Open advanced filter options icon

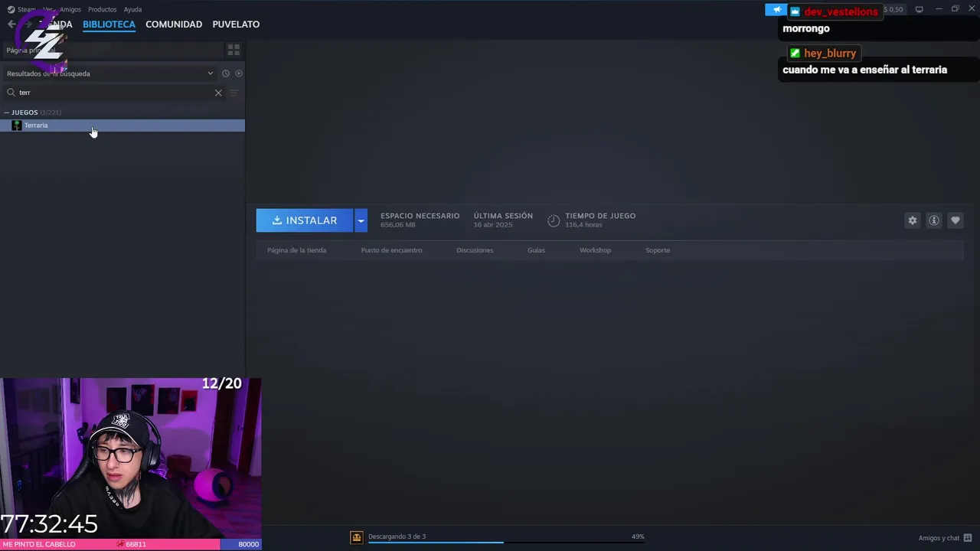pos(234,93)
